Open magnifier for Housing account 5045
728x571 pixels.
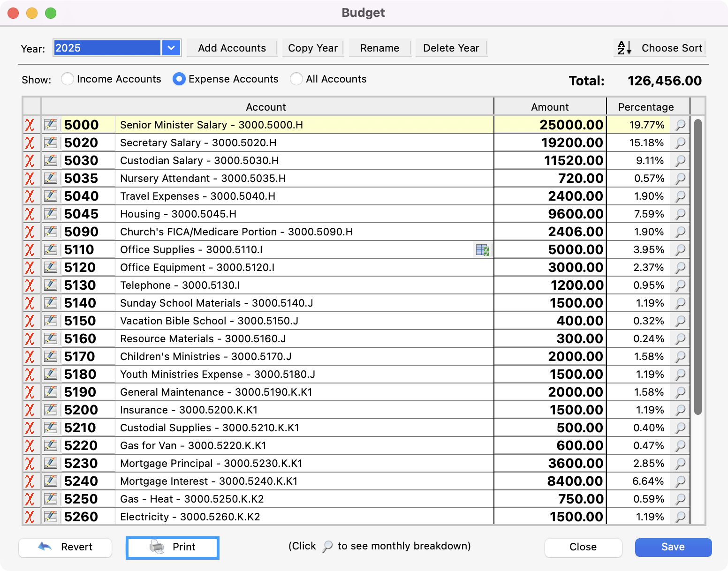coord(680,214)
